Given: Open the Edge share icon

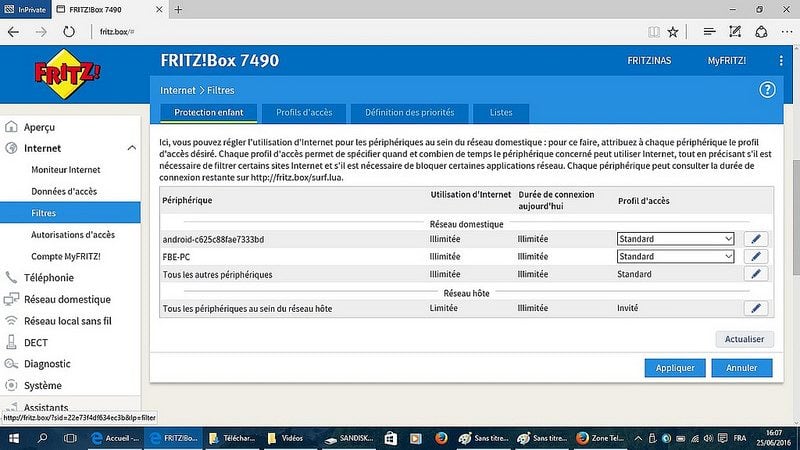Looking at the screenshot, I should pyautogui.click(x=761, y=32).
